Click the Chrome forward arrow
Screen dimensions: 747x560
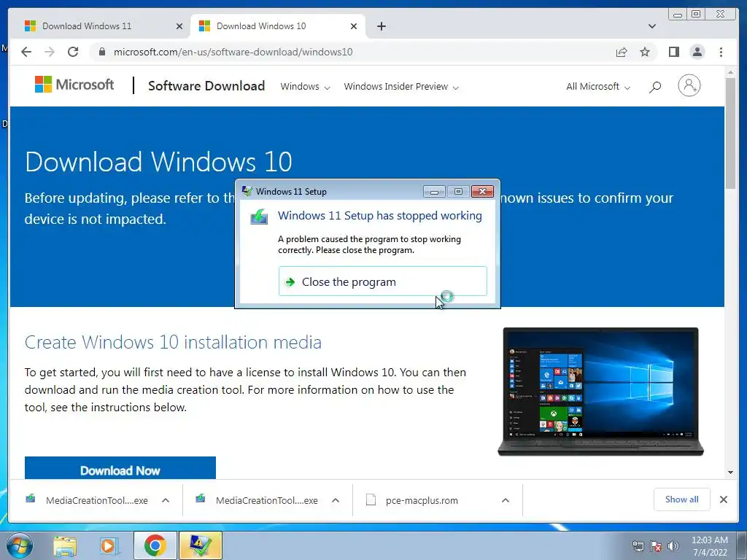[50, 52]
